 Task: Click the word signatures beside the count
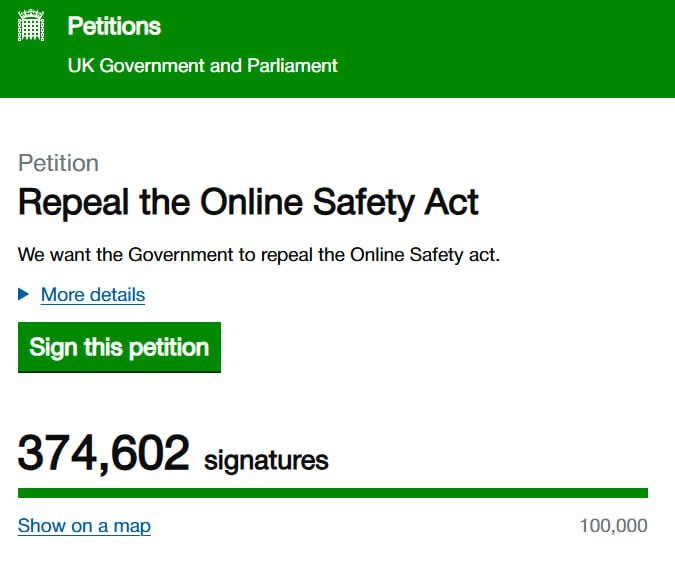tap(266, 460)
